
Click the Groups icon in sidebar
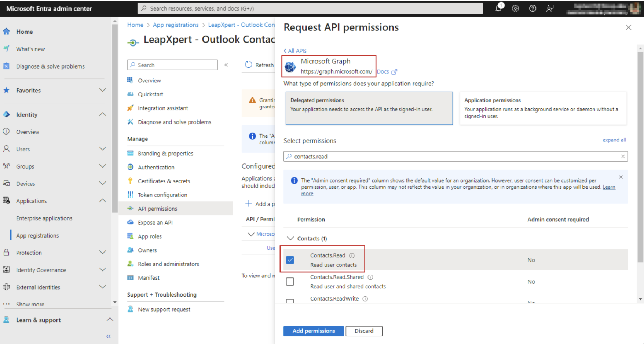pos(6,166)
